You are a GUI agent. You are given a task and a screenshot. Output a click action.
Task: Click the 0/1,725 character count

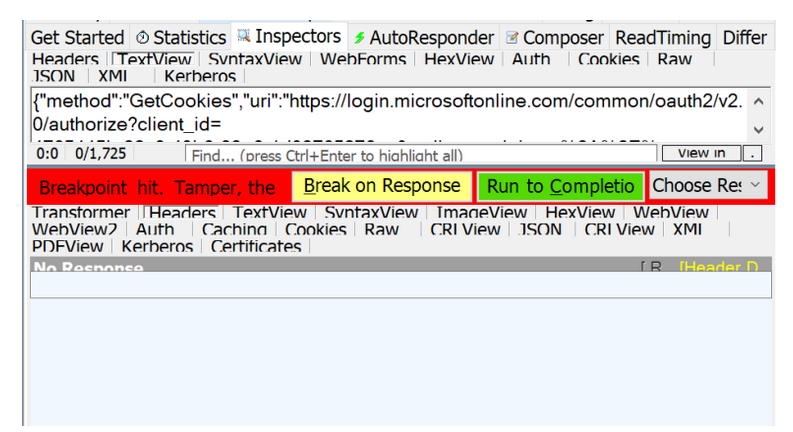tap(100, 153)
